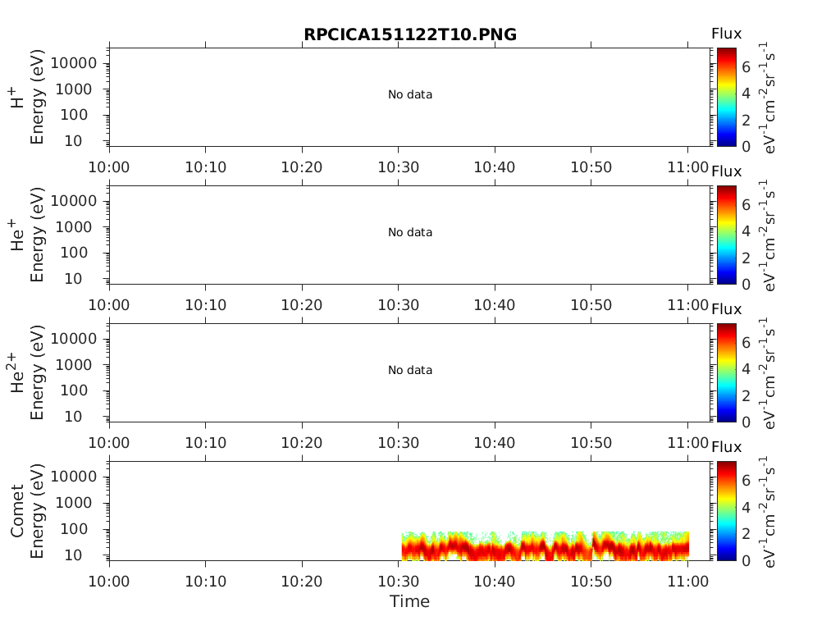Click the 'Time' x-axis label at the bottom
Viewport: 840px width, 630px height.
pyautogui.click(x=409, y=602)
